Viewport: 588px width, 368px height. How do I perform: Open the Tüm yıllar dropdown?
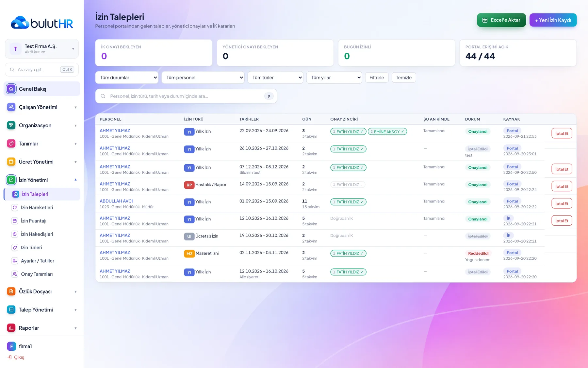pos(334,78)
